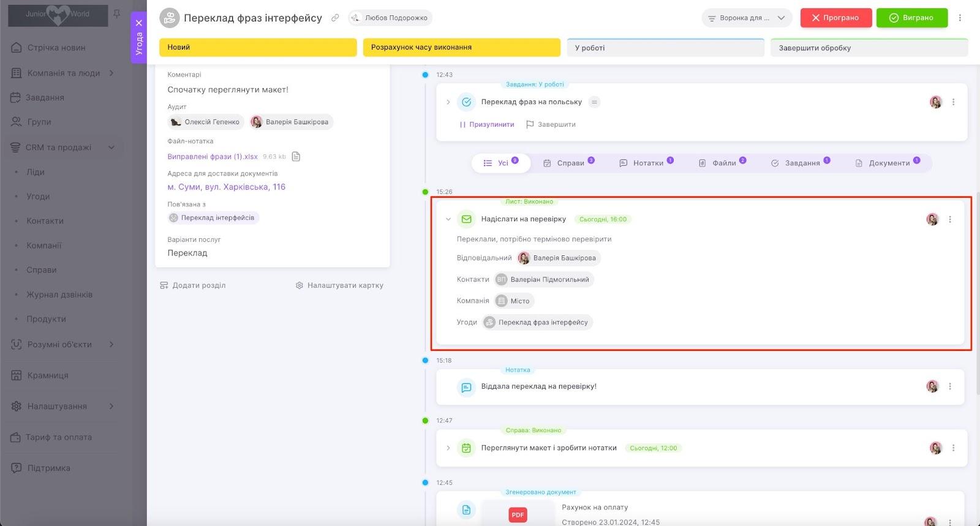The height and width of the screenshot is (526, 980).
Task: Click document icon next to Виправлені фрази file
Action: click(x=296, y=156)
